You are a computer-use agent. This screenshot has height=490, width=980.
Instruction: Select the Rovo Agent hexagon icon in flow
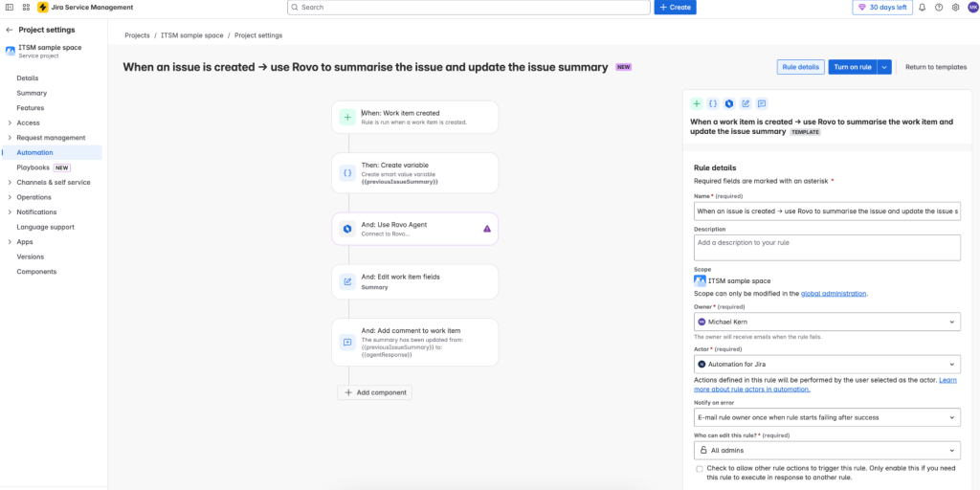coord(347,229)
